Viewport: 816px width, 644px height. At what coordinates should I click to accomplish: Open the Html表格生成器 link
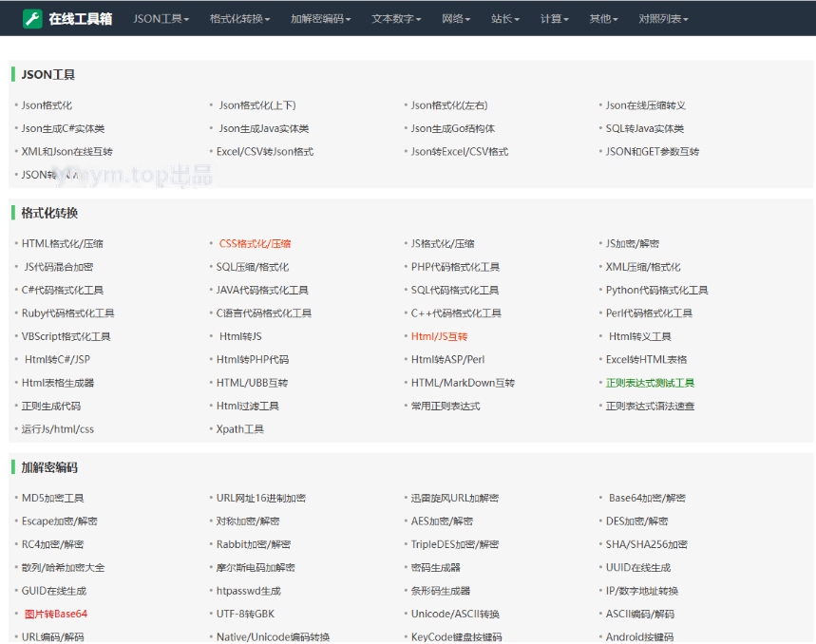(58, 383)
